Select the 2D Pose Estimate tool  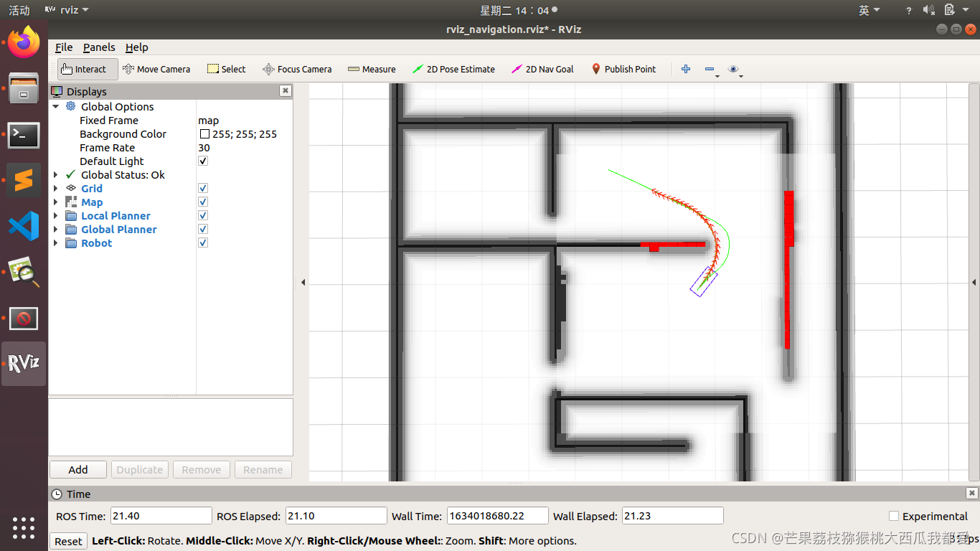(453, 69)
